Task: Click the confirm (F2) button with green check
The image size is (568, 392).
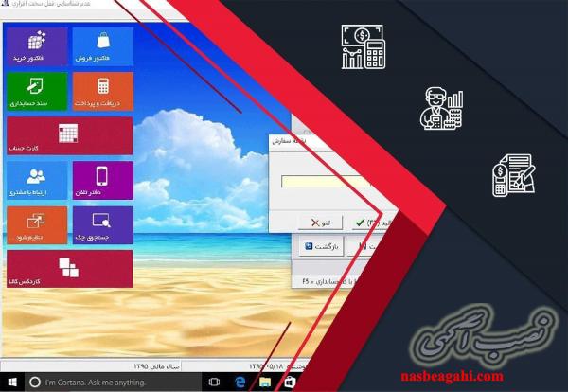Action: [x=363, y=222]
